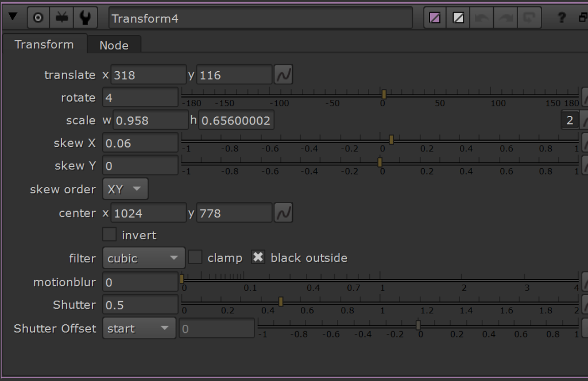Viewport: 588px width, 381px height.
Task: Toggle the scale channel count button 2
Action: tap(570, 120)
